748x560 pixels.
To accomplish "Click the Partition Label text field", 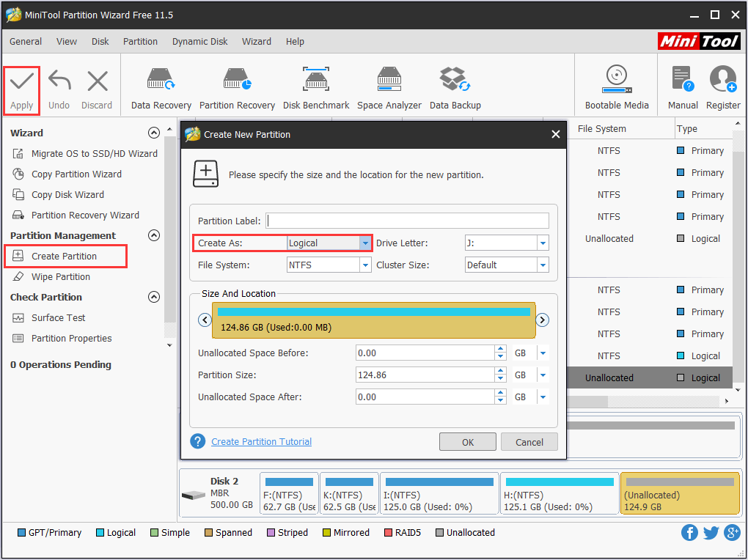I will pos(408,221).
